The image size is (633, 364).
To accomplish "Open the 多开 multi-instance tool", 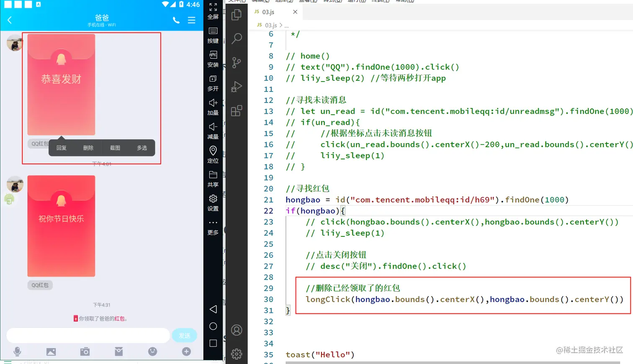I will coord(213,83).
